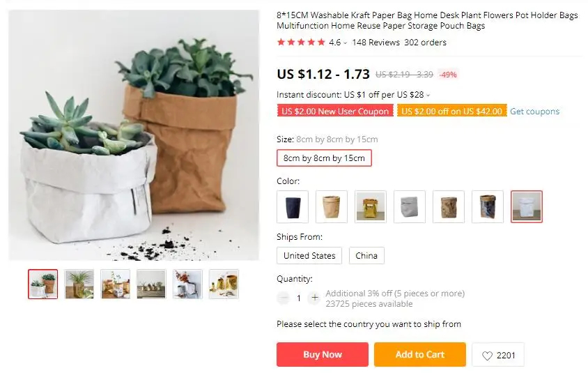Click the Buy Now button

pos(323,355)
